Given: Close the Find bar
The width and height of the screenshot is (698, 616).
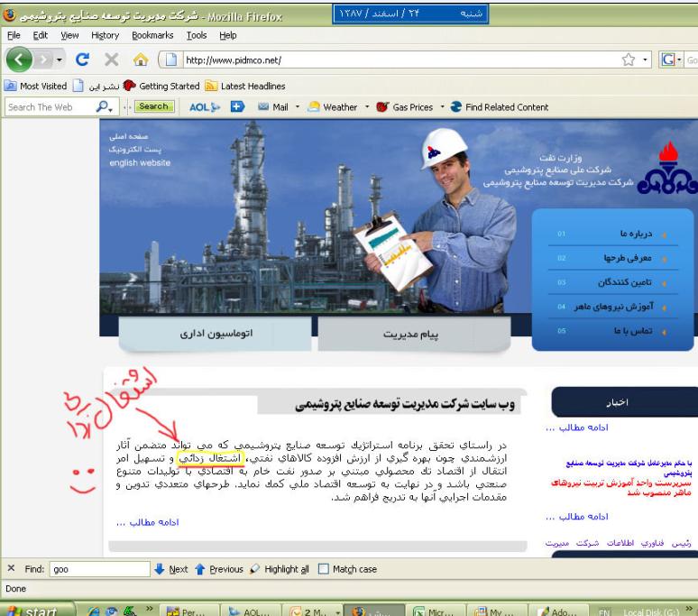Looking at the screenshot, I should click(x=11, y=569).
